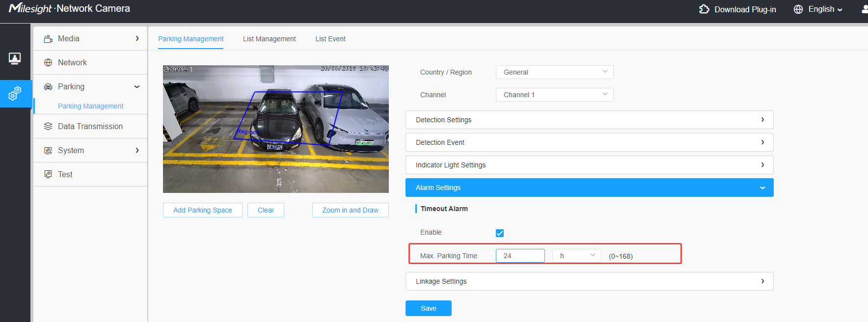868x322 pixels.
Task: Expand the Linkage Settings section
Action: click(x=590, y=281)
